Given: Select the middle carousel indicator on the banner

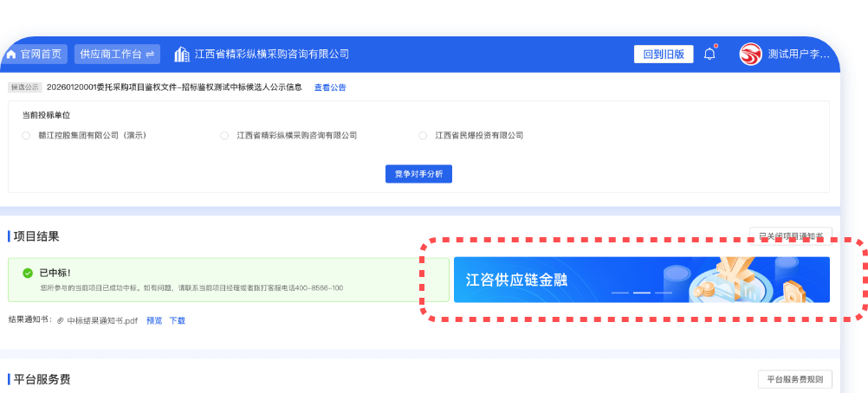Looking at the screenshot, I should click(x=642, y=293).
